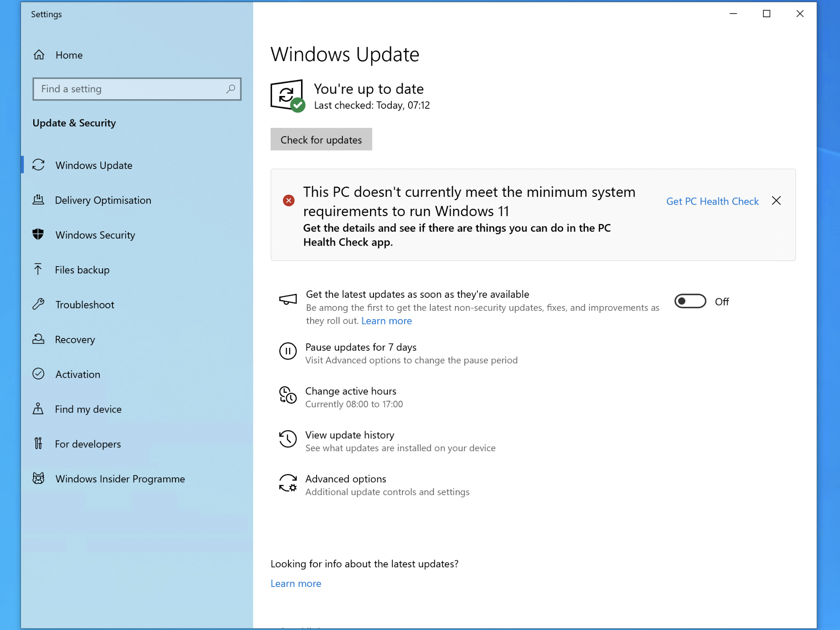Select the Windows Update sidebar icon
The image size is (840, 630).
tap(39, 165)
